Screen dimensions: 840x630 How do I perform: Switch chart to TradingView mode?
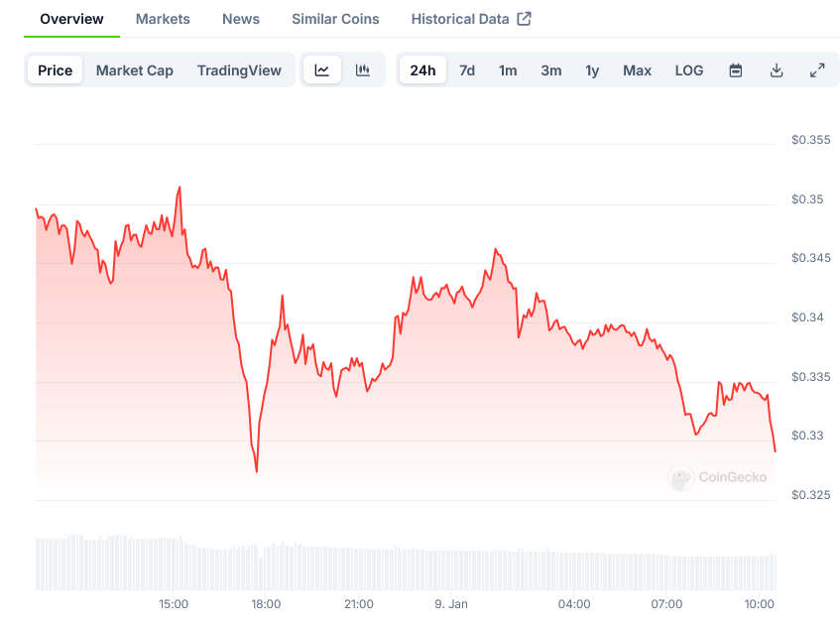coord(239,70)
